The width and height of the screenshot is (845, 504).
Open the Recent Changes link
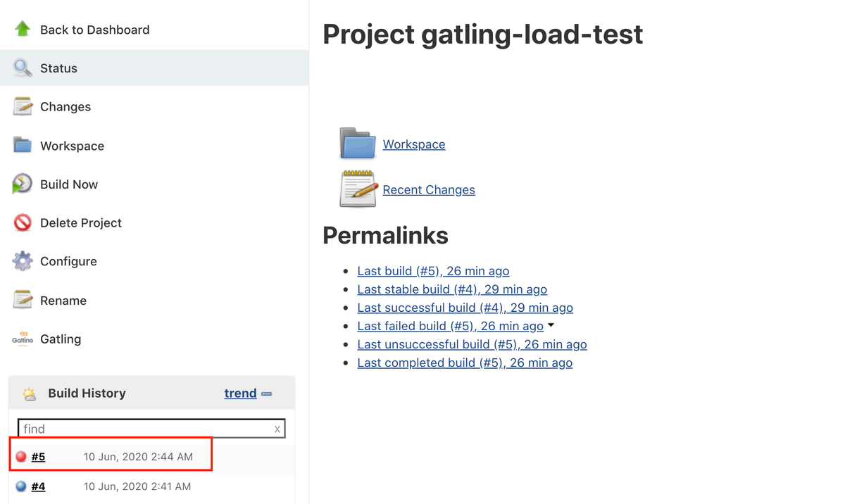tap(429, 189)
